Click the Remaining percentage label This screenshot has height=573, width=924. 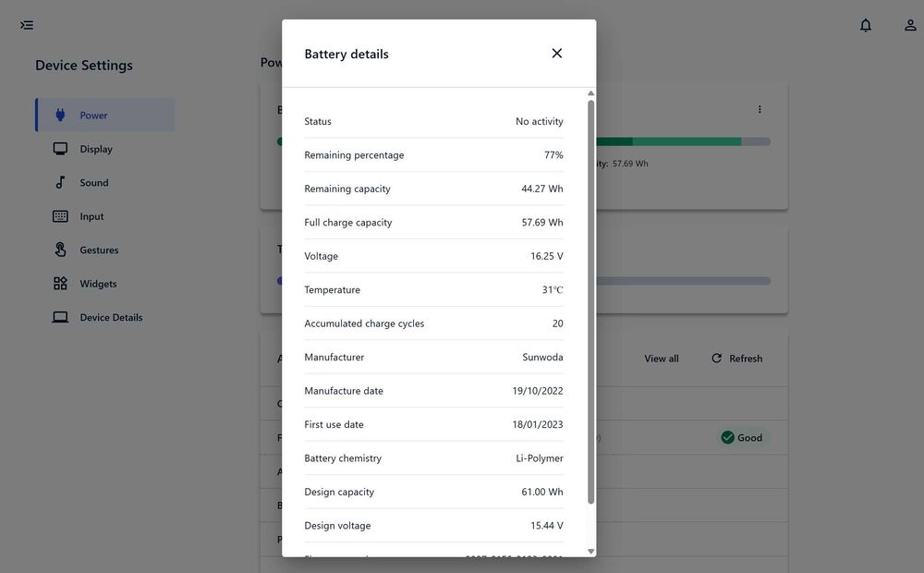tap(354, 155)
